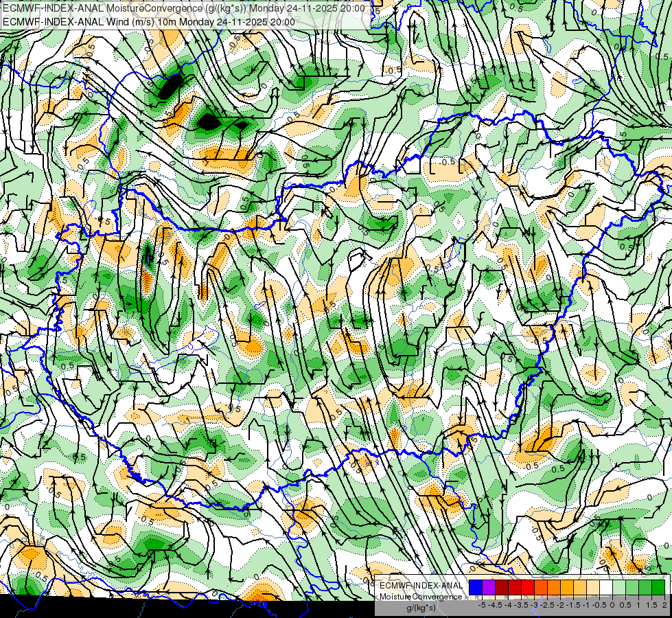Select the darkest red legend swatch
This screenshot has height=618, width=672.
point(502,587)
